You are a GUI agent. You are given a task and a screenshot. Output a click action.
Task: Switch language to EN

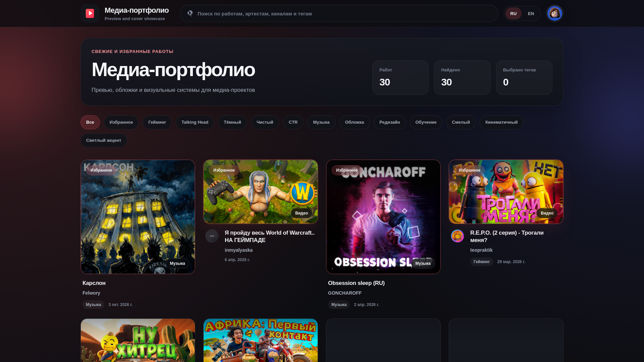(x=531, y=13)
